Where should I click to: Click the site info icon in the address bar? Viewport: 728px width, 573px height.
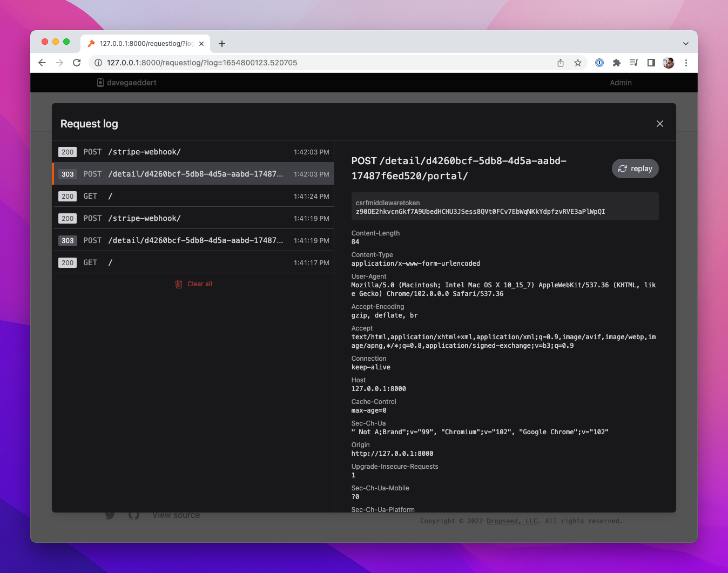point(98,63)
